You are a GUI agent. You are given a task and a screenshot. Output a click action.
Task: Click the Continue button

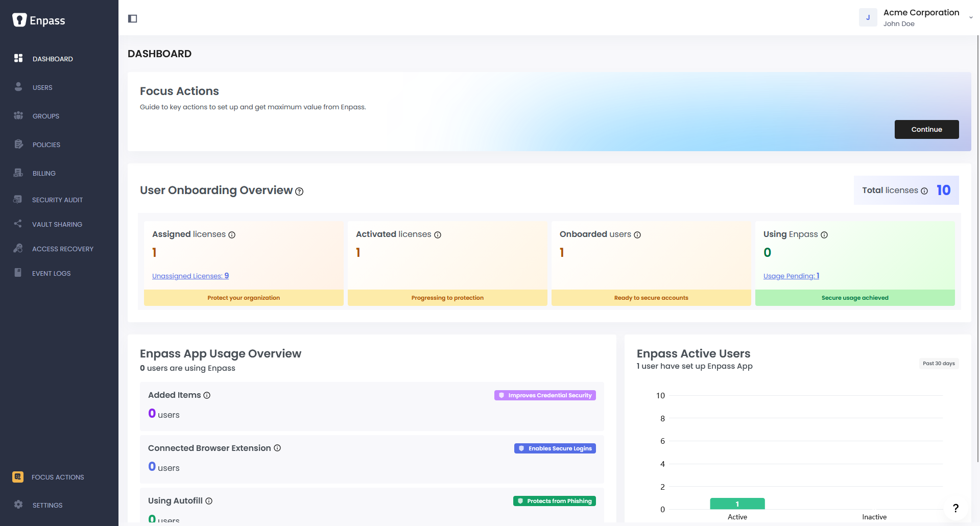[x=926, y=129]
